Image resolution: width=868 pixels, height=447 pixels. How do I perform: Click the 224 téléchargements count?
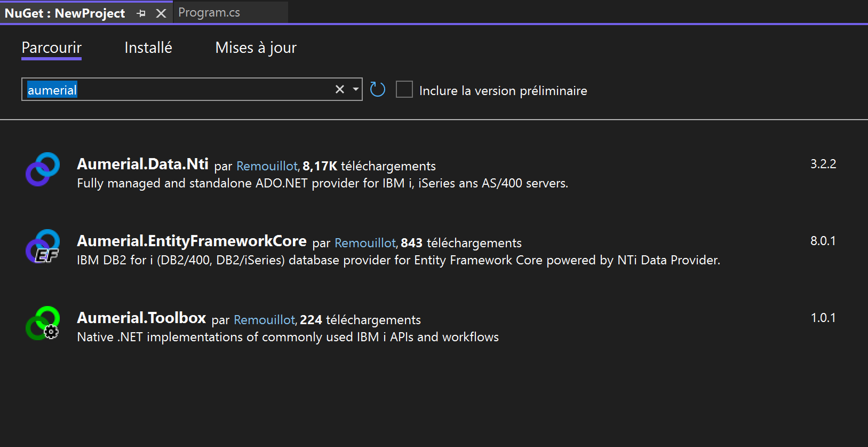click(360, 320)
